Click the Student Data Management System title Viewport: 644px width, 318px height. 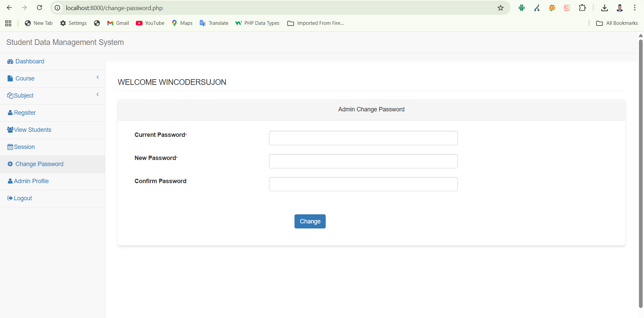[65, 42]
